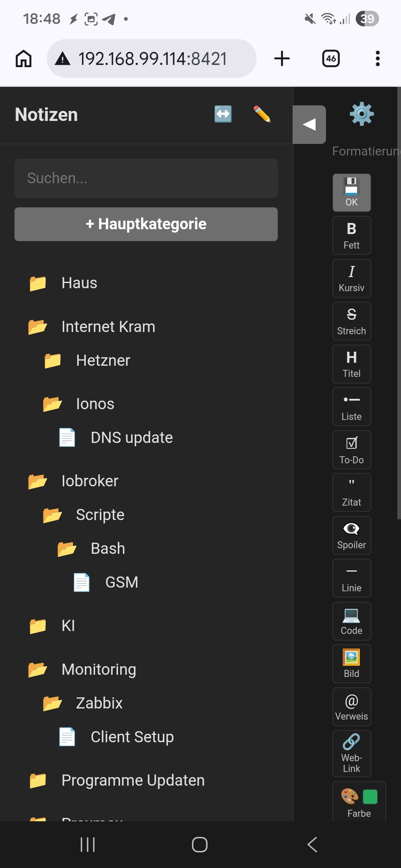The width and height of the screenshot is (401, 868).
Task: Insert a note reference with Verweis
Action: click(351, 707)
